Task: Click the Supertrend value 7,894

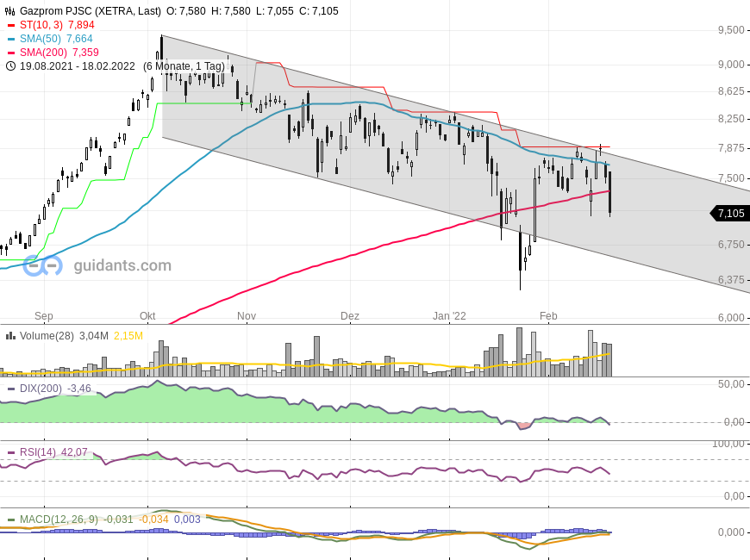Action: pyautogui.click(x=81, y=25)
